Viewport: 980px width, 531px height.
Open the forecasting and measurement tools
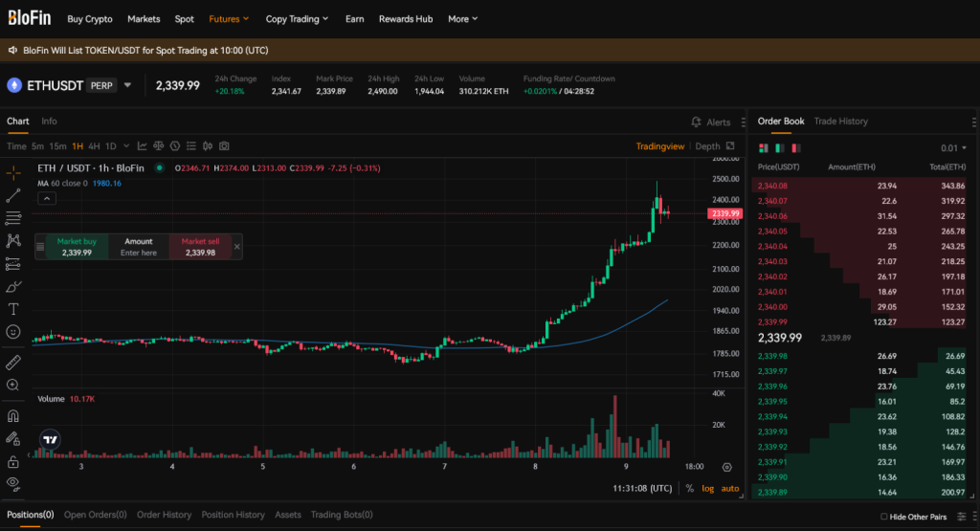coord(13,264)
